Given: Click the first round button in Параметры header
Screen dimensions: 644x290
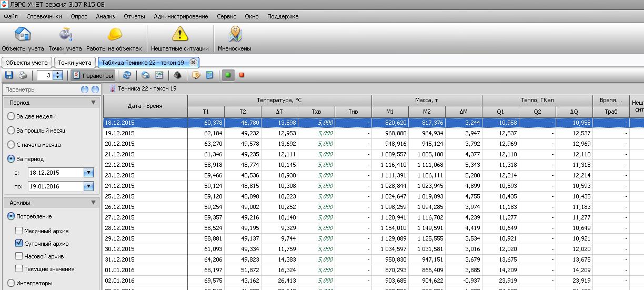Looking at the screenshot, I should [x=85, y=89].
